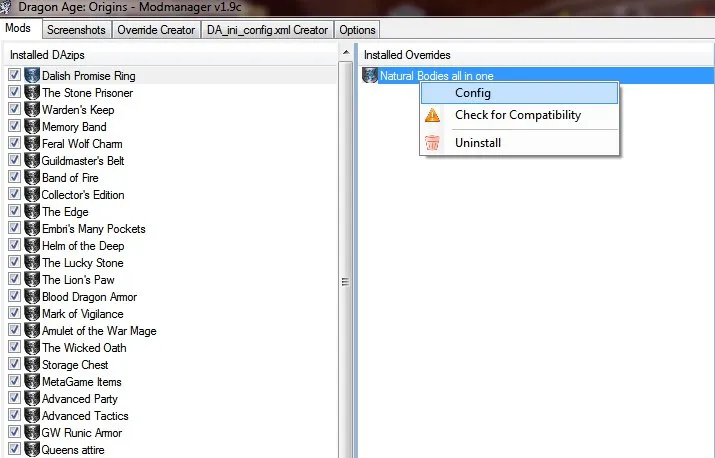Select The Lucky Stone row text
715x458 pixels.
[83, 263]
